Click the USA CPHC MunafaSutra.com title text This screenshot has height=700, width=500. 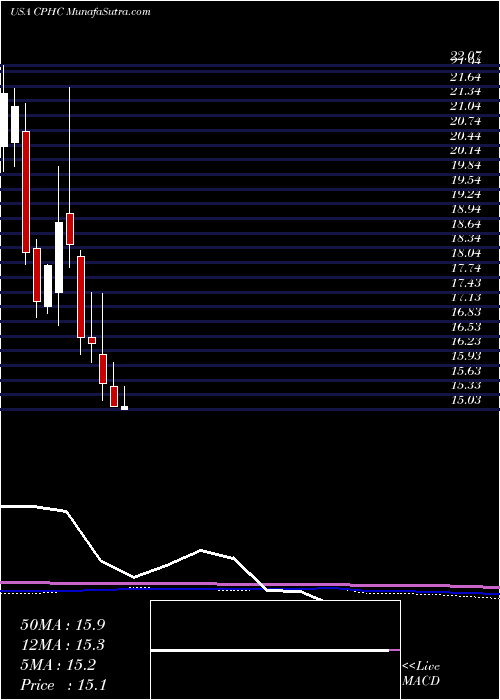pos(80,12)
